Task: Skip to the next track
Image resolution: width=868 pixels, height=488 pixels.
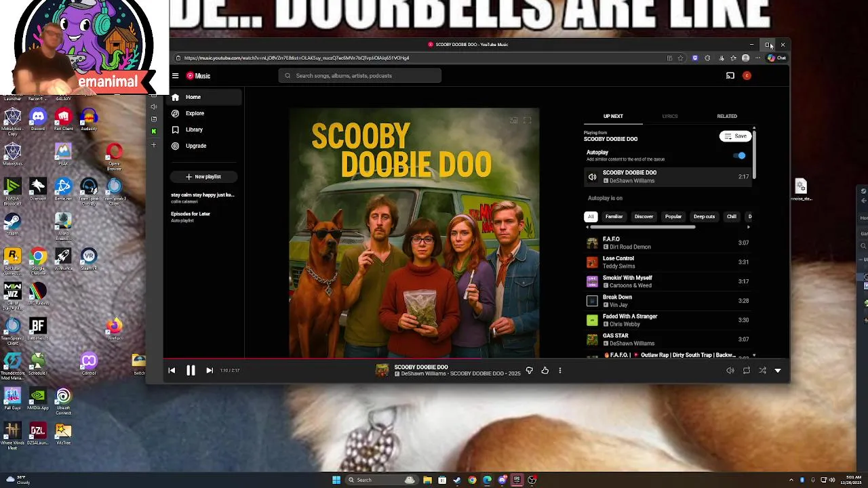Action: (210, 371)
